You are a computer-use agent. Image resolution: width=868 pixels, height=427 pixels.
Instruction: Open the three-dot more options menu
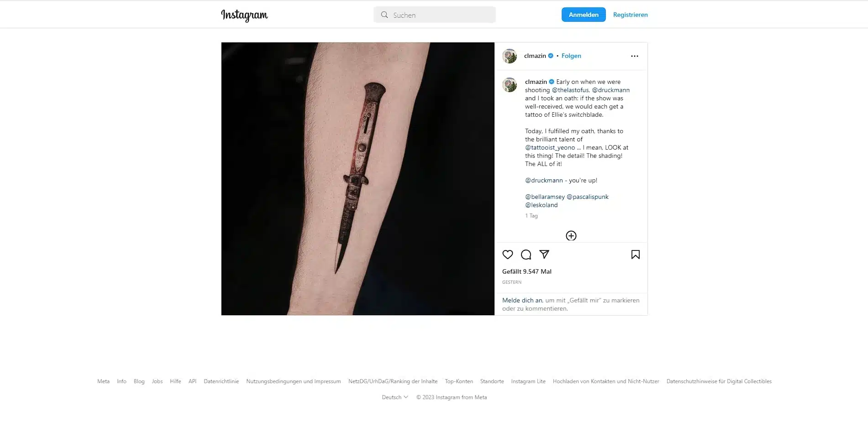(x=635, y=56)
